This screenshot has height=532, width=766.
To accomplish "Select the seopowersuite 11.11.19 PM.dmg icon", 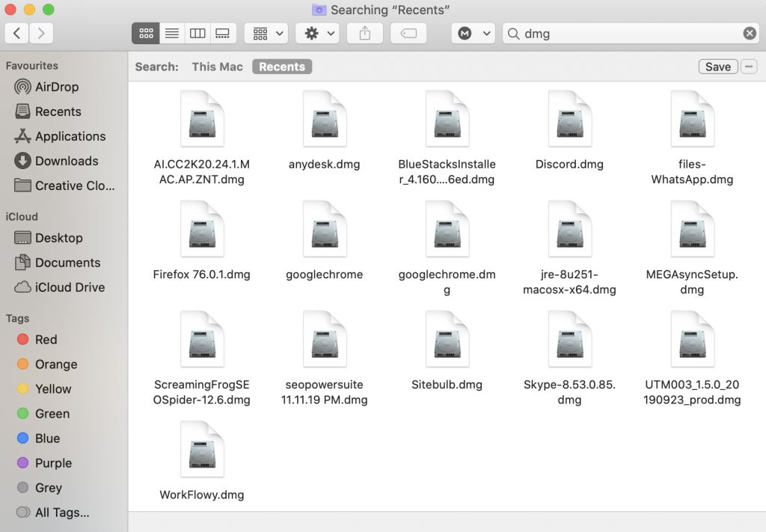I will tap(325, 339).
